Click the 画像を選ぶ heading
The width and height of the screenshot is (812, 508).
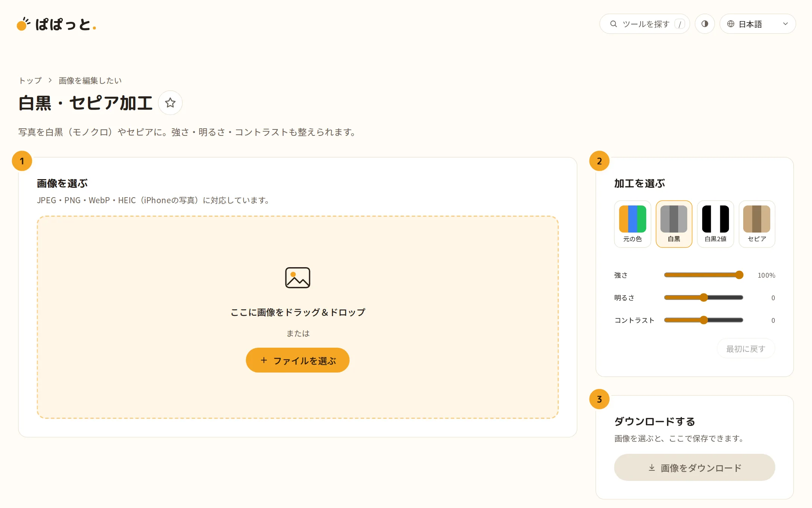tap(62, 183)
